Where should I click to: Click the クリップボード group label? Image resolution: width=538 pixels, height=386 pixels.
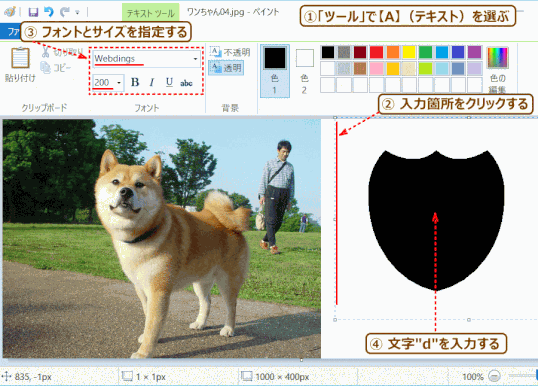click(44, 108)
